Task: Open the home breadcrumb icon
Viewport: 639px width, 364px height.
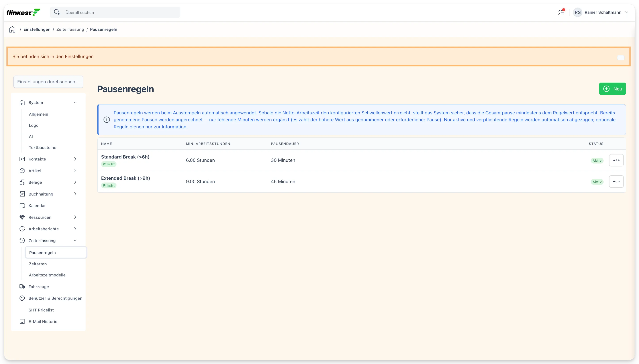Action: click(12, 29)
